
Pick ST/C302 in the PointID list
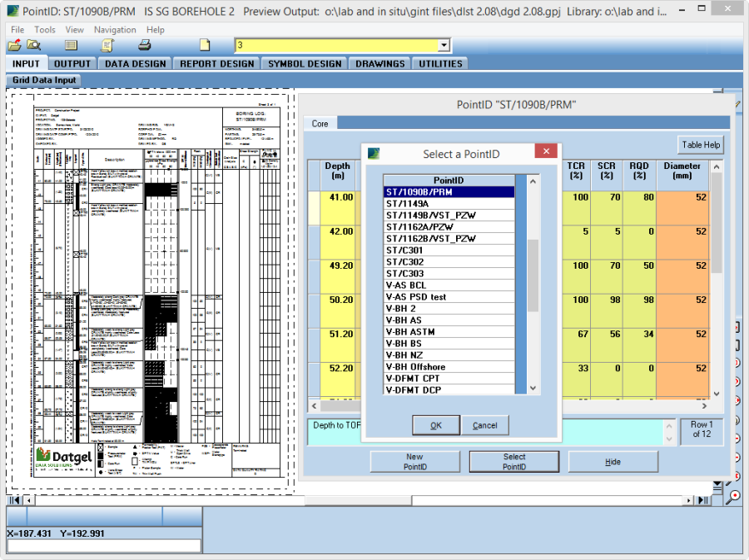click(405, 262)
